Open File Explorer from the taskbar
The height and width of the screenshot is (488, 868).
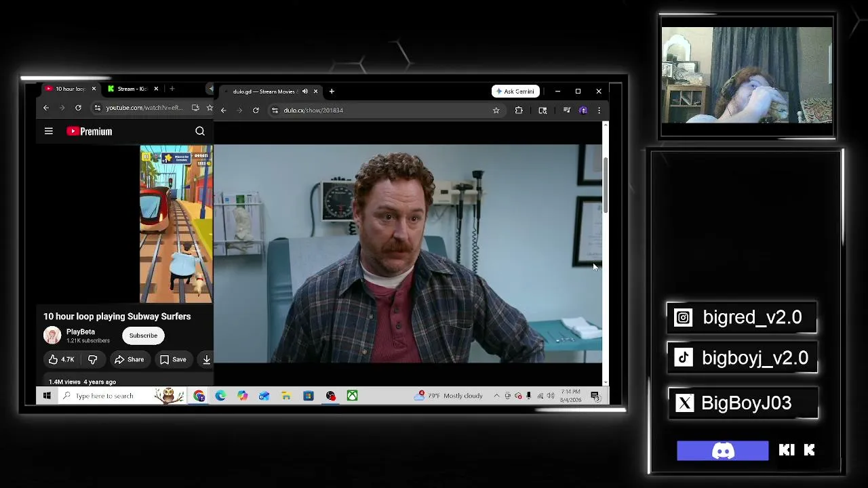(x=286, y=396)
